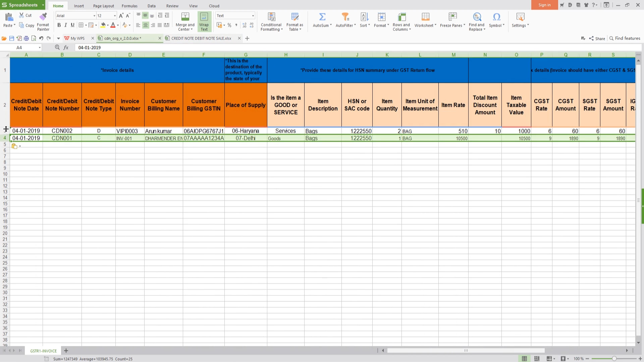Toggle Italic formatting on selected cell

(65, 25)
